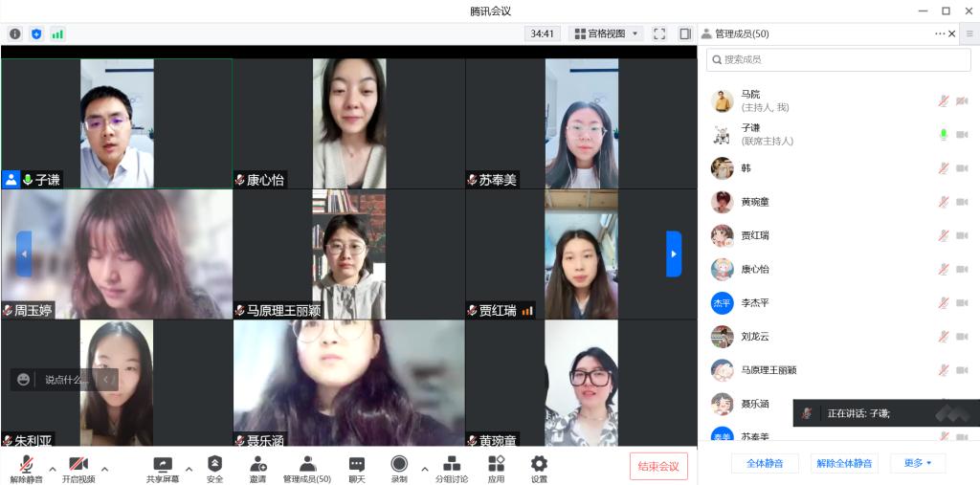Click the 邀请 invite icon
Viewport: 980px width, 485px height.
coord(257,468)
